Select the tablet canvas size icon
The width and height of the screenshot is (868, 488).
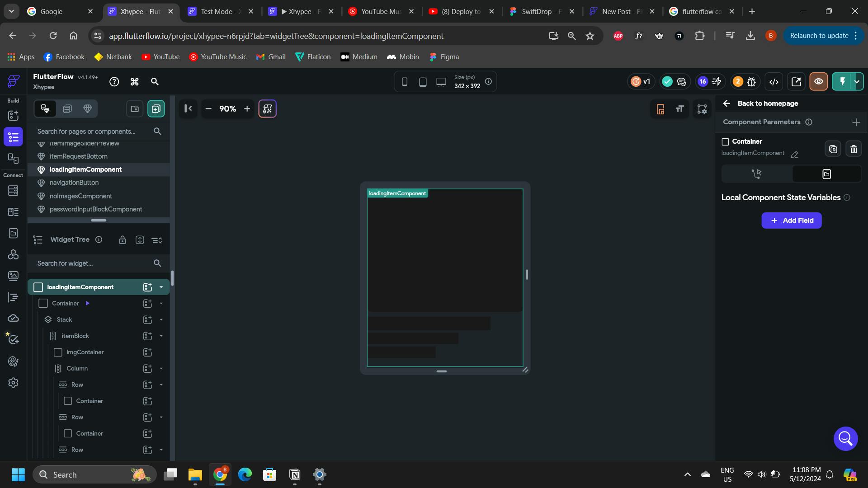coord(423,82)
